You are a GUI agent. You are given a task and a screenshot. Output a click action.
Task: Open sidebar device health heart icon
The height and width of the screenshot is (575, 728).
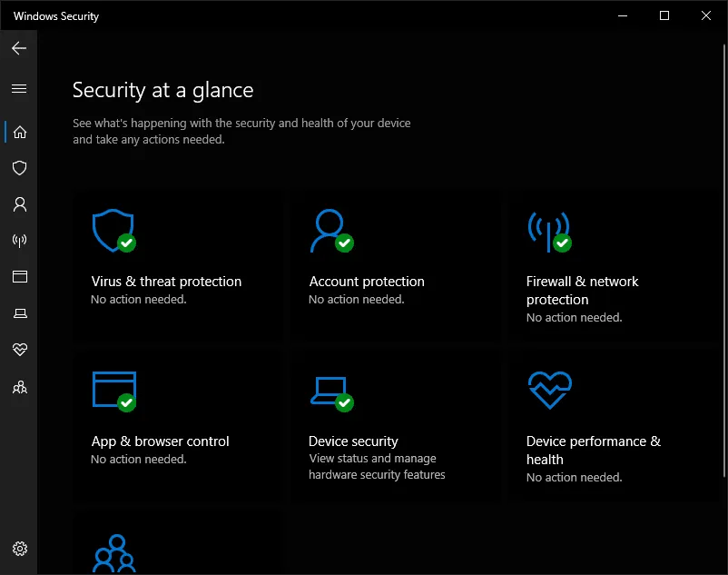(19, 350)
